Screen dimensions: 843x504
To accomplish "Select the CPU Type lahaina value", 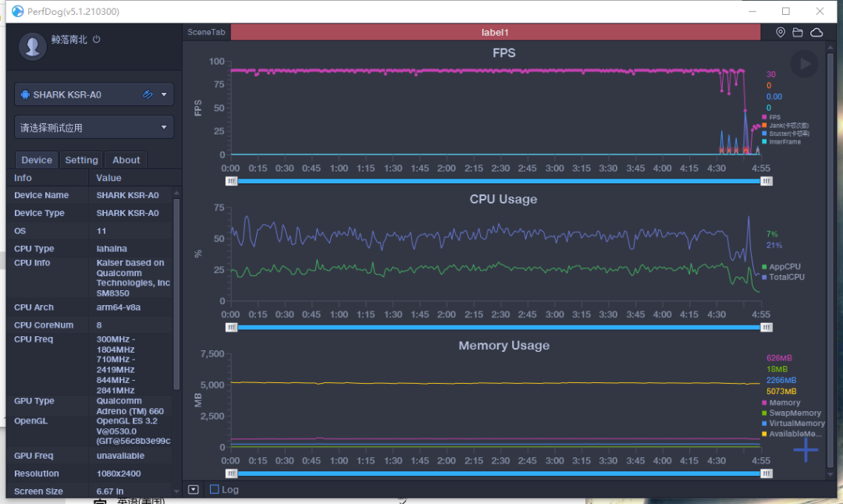I will click(x=112, y=248).
